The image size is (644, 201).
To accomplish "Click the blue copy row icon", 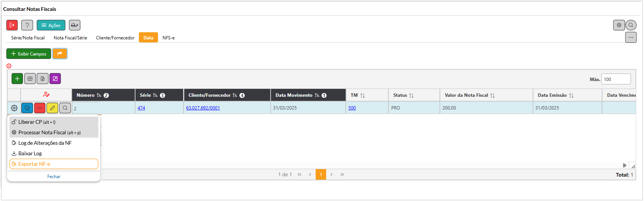I will pyautogui.click(x=27, y=108).
